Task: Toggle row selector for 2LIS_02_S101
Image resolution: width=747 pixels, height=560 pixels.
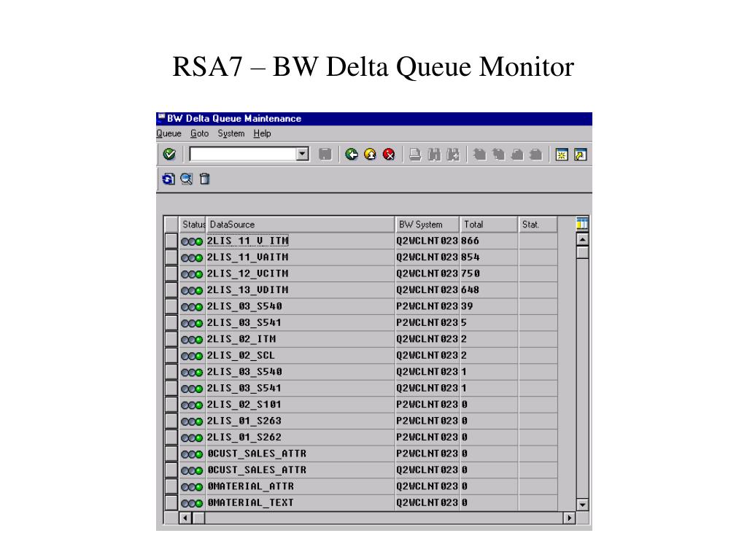Action: (171, 405)
